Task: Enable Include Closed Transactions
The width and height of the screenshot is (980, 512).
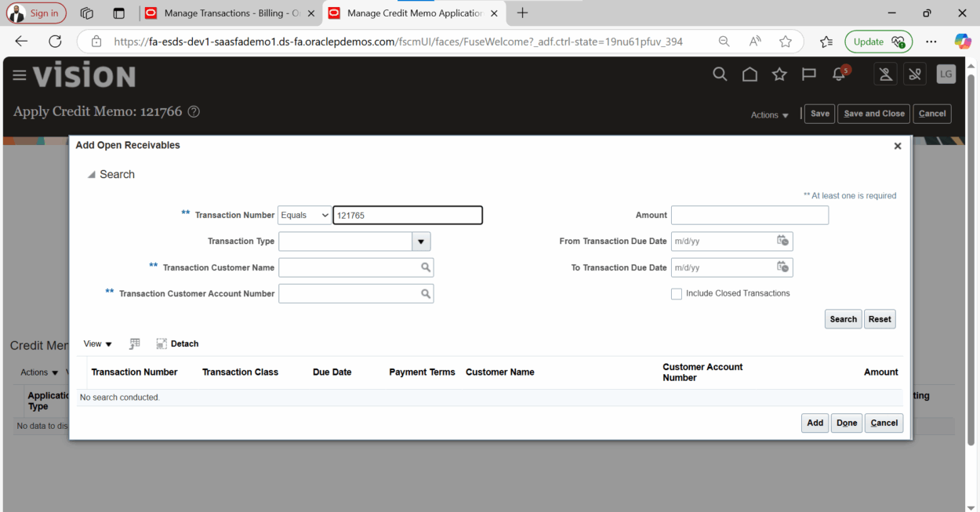Action: point(677,293)
